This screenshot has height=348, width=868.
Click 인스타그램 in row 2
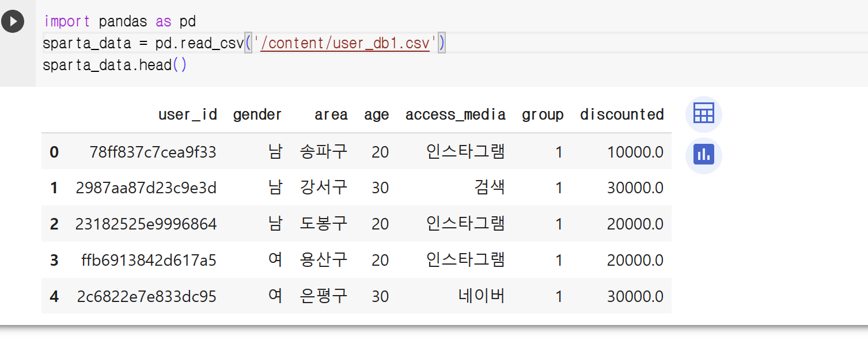(x=466, y=224)
